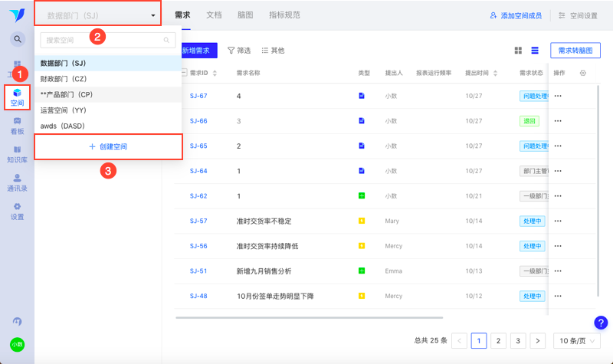This screenshot has width=613, height=364.
Task: Open the 知识库 sidebar section
Action: [x=17, y=155]
